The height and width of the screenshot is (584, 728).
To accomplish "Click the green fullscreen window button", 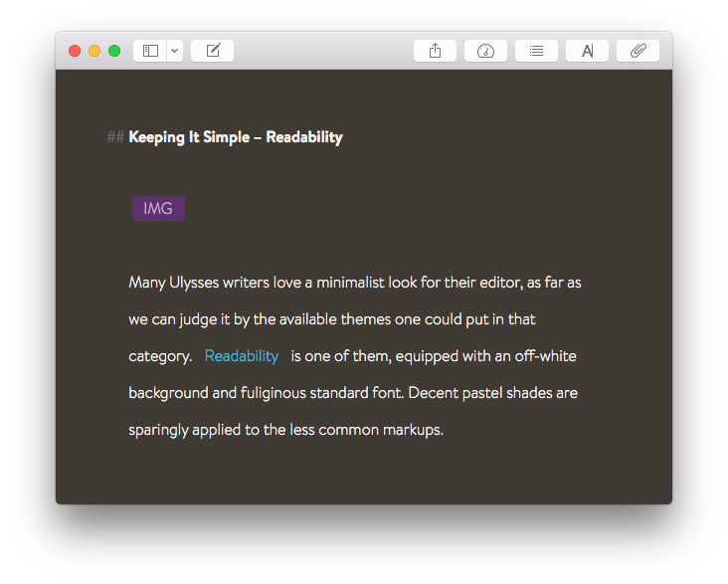I will [x=114, y=51].
